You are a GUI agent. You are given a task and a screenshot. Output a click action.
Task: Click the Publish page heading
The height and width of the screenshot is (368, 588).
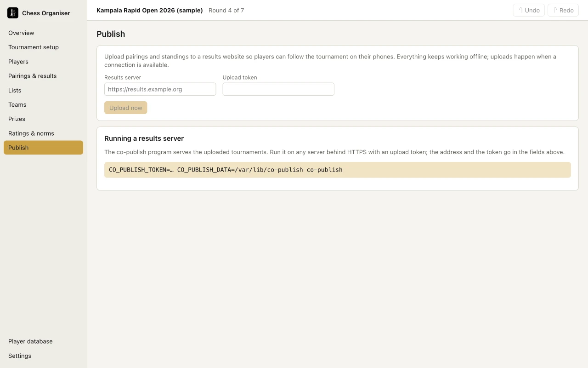point(111,34)
